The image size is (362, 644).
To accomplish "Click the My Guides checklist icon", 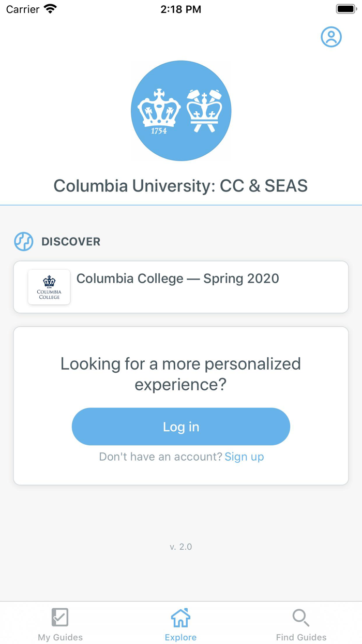I will pyautogui.click(x=60, y=617).
